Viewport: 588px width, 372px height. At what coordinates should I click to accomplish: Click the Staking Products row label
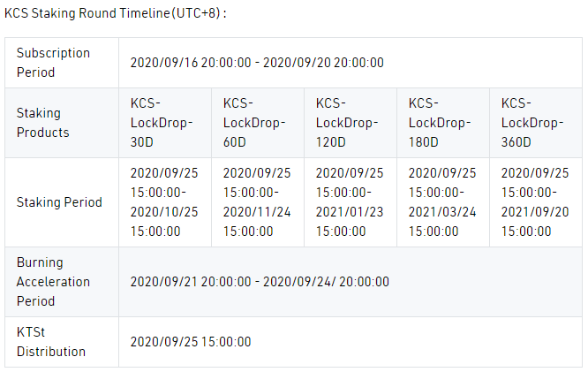43,123
